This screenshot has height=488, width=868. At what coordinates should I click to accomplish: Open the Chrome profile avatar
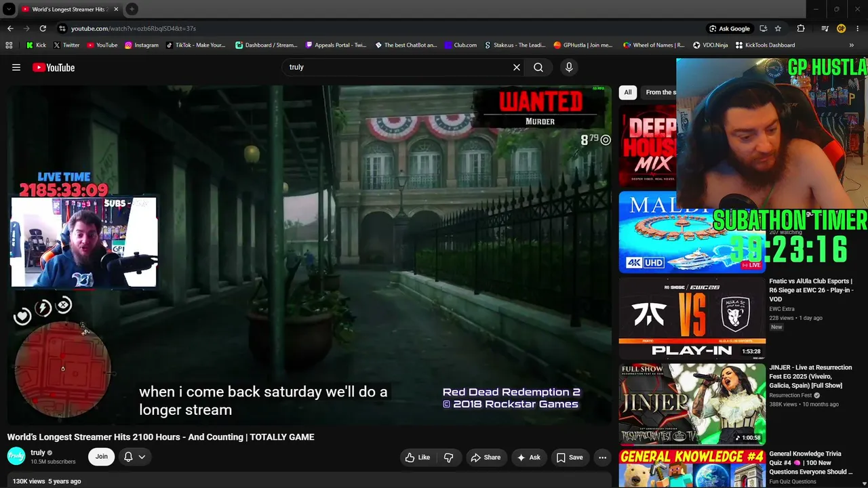click(x=841, y=28)
